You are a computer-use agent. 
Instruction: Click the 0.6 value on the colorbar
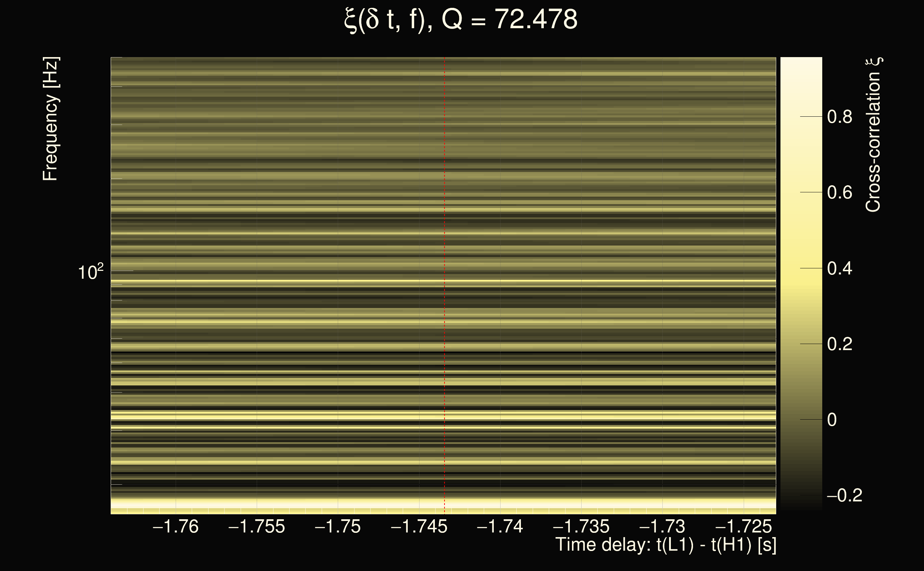[839, 193]
